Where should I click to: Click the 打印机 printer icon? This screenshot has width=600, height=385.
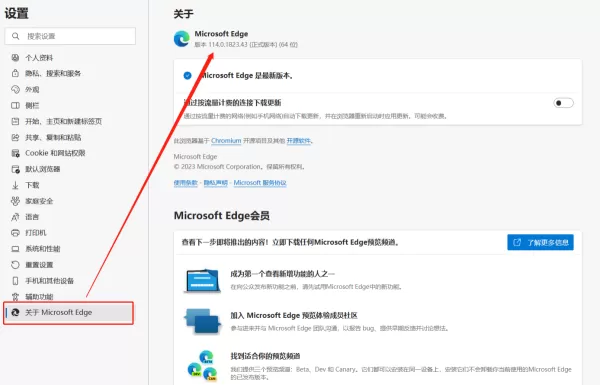click(x=15, y=233)
